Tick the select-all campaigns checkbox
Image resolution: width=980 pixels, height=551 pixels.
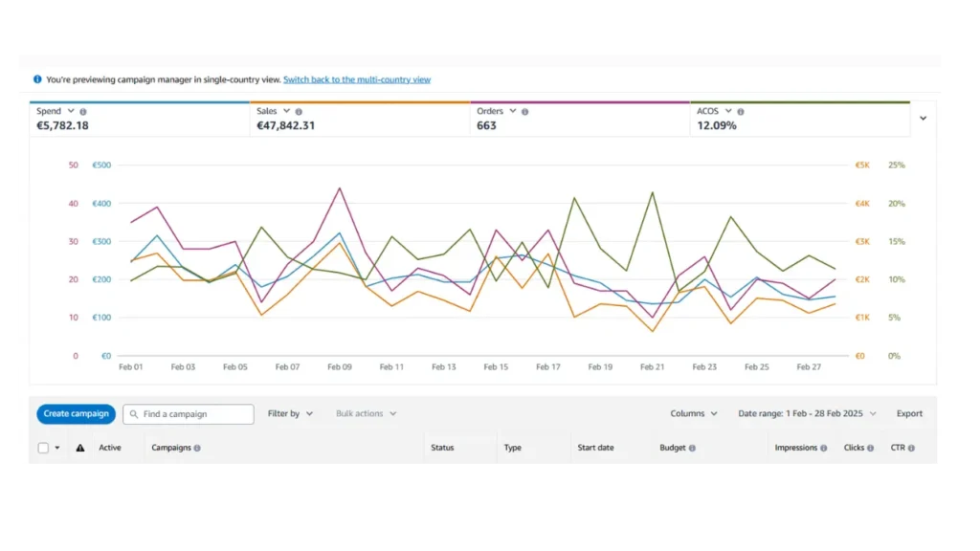click(x=43, y=448)
